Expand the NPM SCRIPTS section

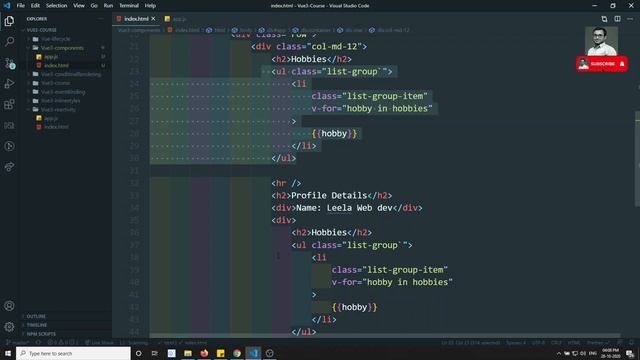point(65,334)
